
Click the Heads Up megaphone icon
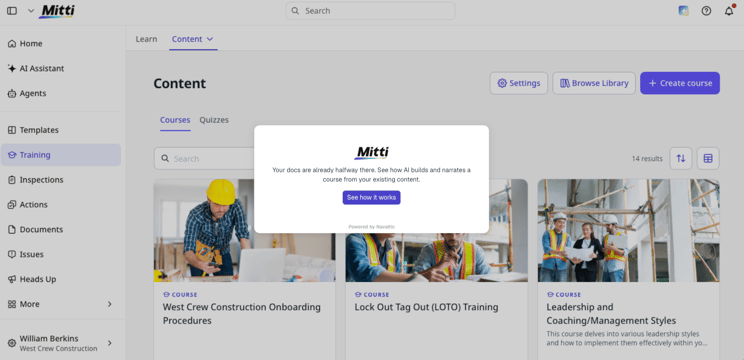tap(12, 279)
